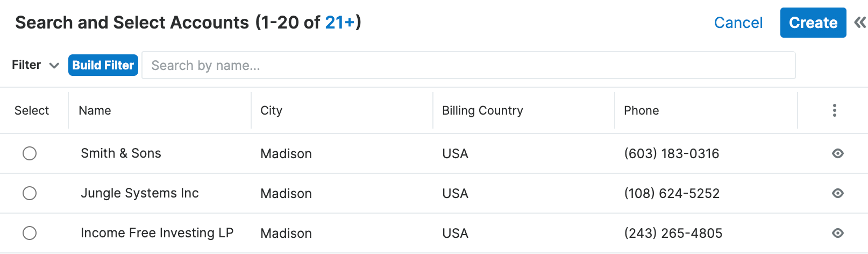This screenshot has width=868, height=254.
Task: Preview the Jungle Systems Inc account record
Action: pyautogui.click(x=837, y=193)
